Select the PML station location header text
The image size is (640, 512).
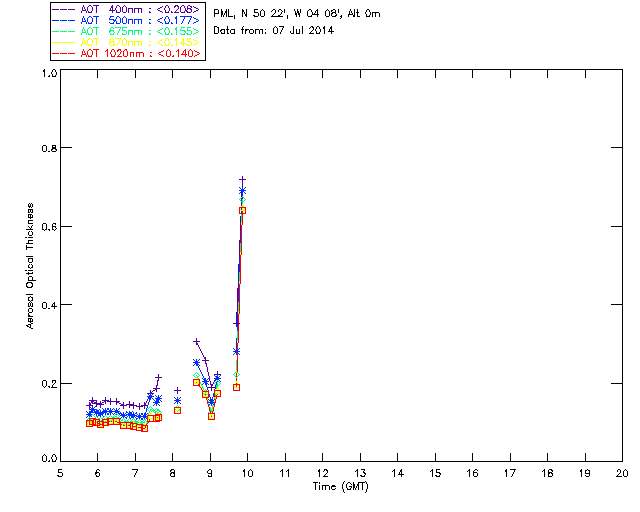pos(297,14)
